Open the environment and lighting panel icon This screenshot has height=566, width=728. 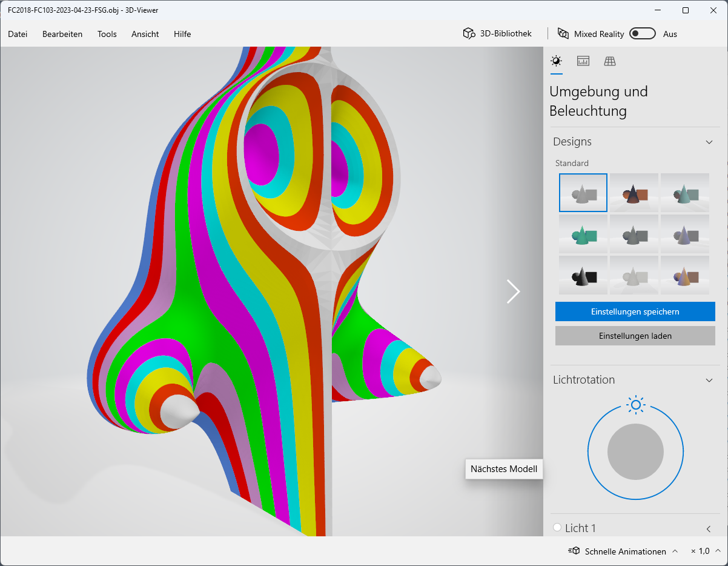click(x=556, y=61)
